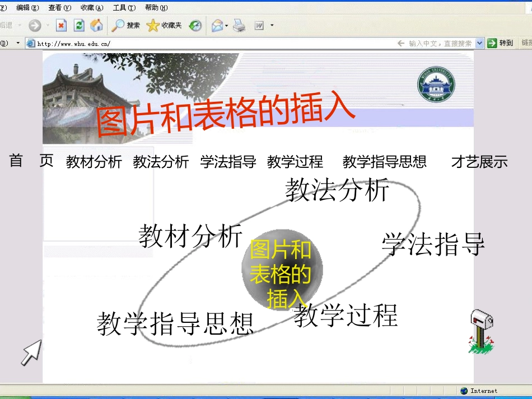The width and height of the screenshot is (532, 399).
Task: Click the green 转到 go arrow button
Action: [500, 43]
